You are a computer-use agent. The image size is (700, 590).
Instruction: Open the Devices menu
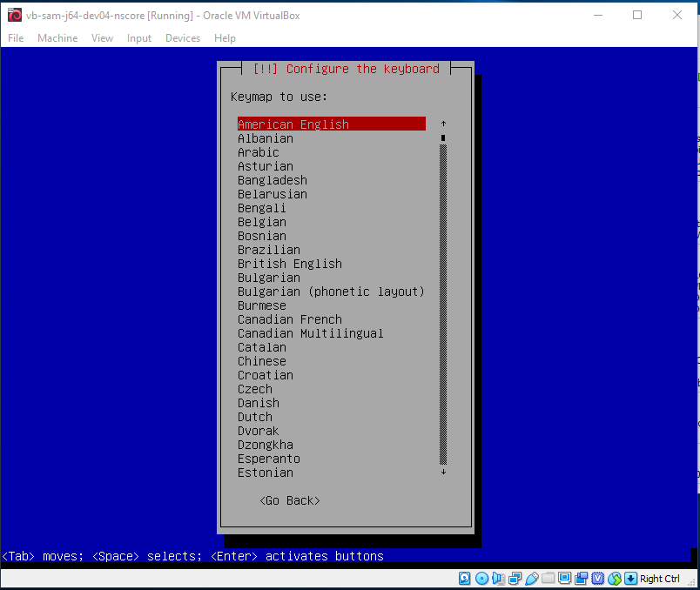pyautogui.click(x=183, y=38)
